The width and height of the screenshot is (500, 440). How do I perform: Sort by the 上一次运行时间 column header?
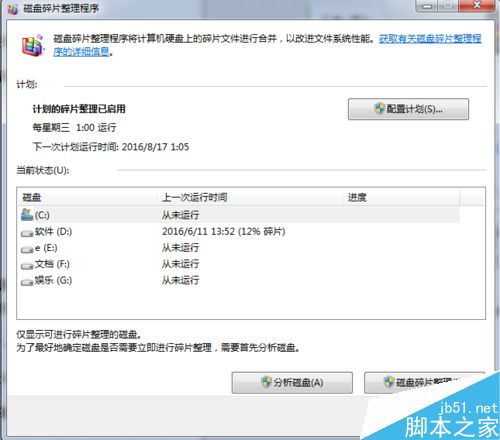click(250, 198)
